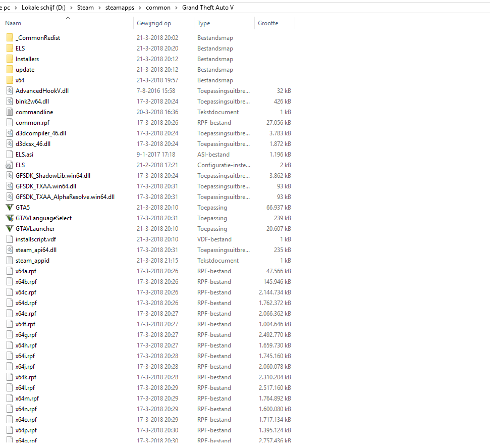Image resolution: width=490 pixels, height=448 pixels.
Task: Click the update folder icon
Action: (10, 70)
